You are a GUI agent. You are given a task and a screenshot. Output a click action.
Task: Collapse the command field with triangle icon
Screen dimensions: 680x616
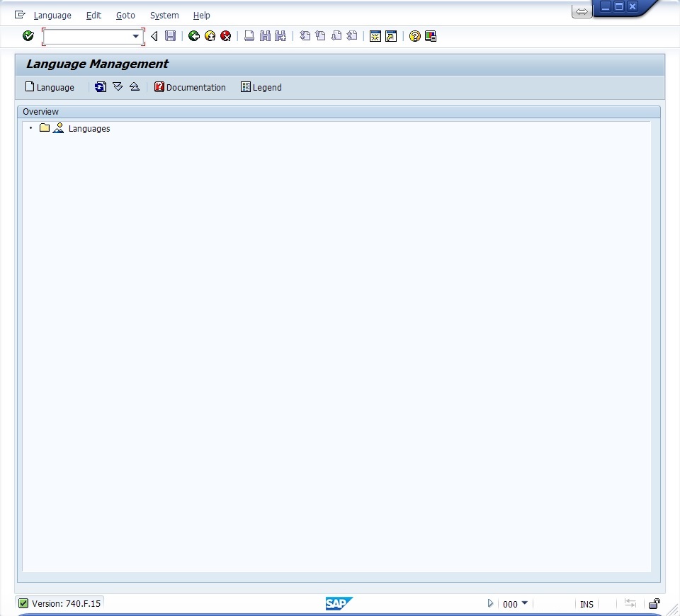[x=154, y=36]
